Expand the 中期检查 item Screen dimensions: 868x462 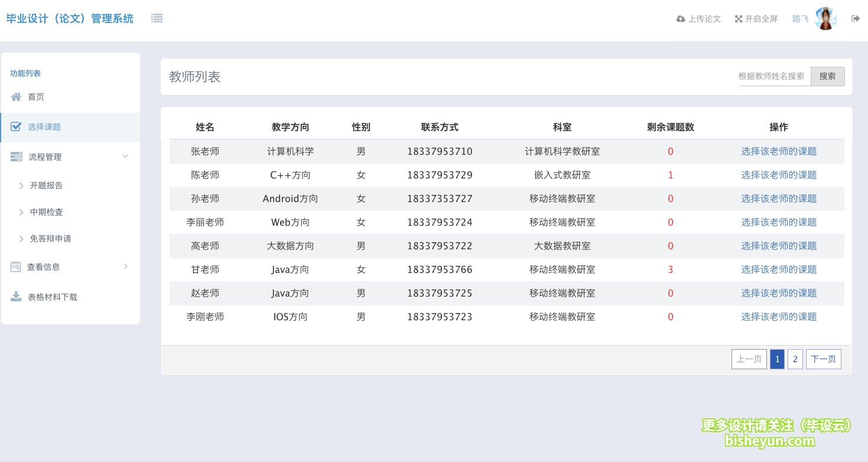click(22, 212)
